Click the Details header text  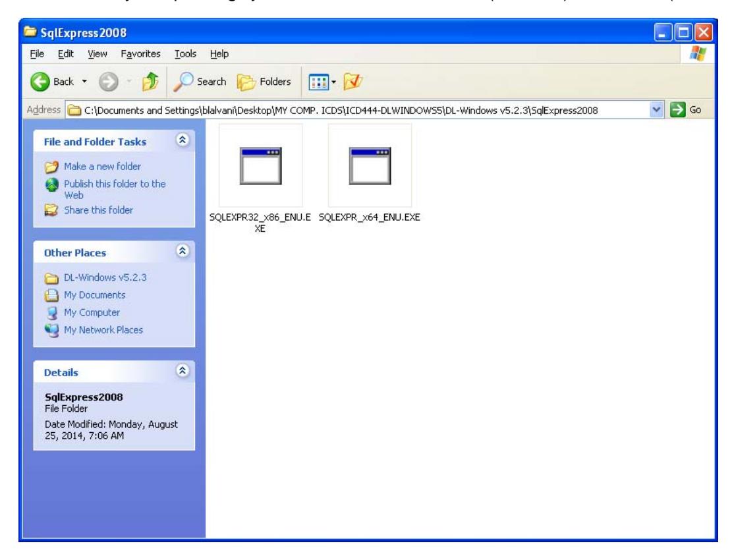coord(61,373)
